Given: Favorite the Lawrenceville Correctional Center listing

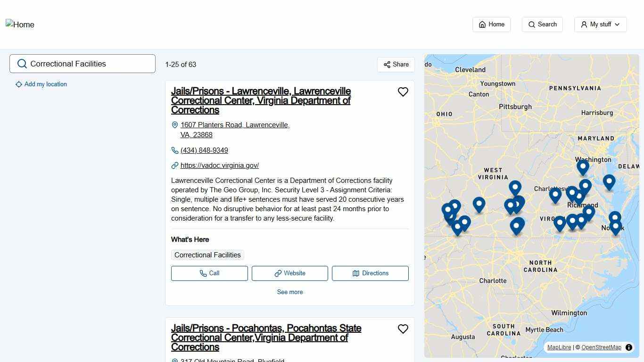Looking at the screenshot, I should 403,92.
